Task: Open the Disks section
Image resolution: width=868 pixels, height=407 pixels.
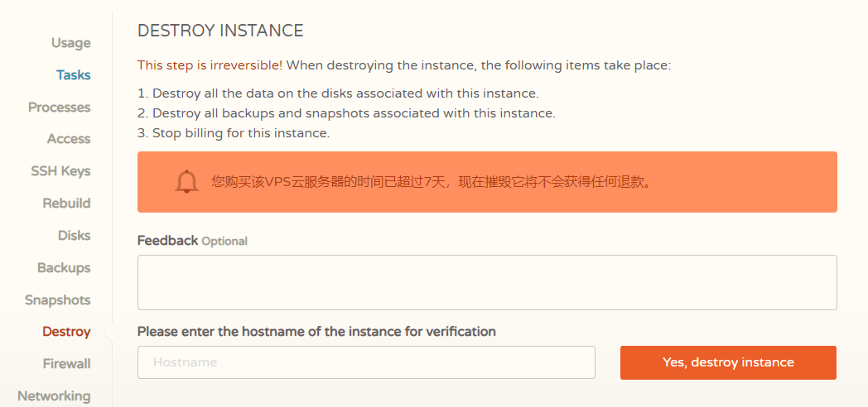Action: pyautogui.click(x=74, y=236)
